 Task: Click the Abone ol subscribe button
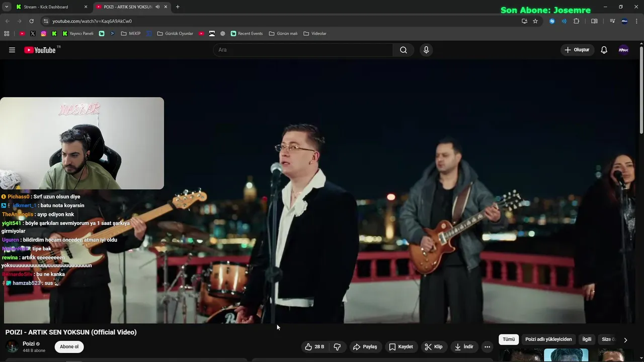tap(69, 347)
